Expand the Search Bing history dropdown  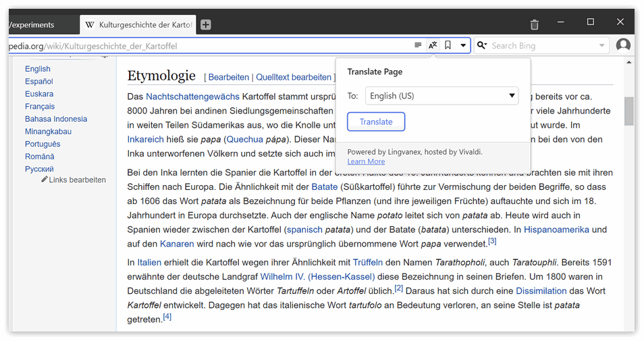coord(601,45)
